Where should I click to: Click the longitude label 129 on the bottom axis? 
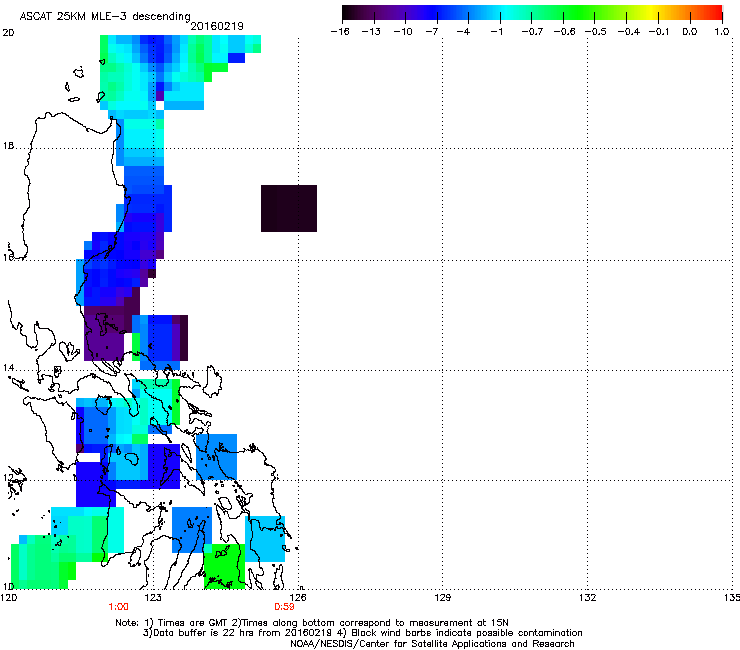point(442,598)
